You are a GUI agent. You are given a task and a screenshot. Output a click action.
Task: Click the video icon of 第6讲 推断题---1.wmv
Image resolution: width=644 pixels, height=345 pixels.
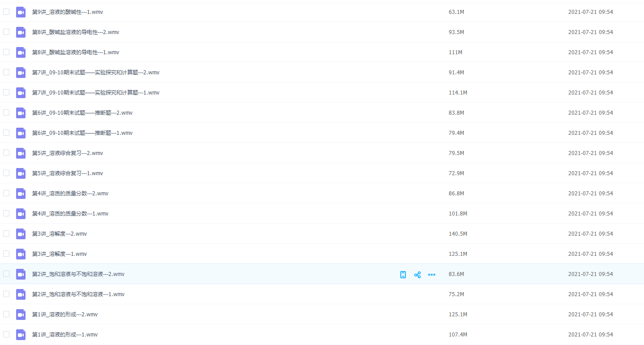21,133
